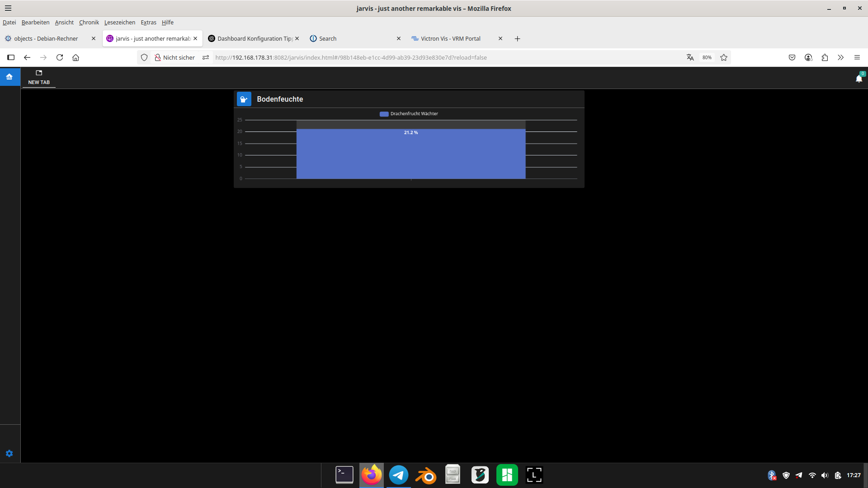The height and width of the screenshot is (488, 868).
Task: Click the translate page icon
Action: coord(690,57)
